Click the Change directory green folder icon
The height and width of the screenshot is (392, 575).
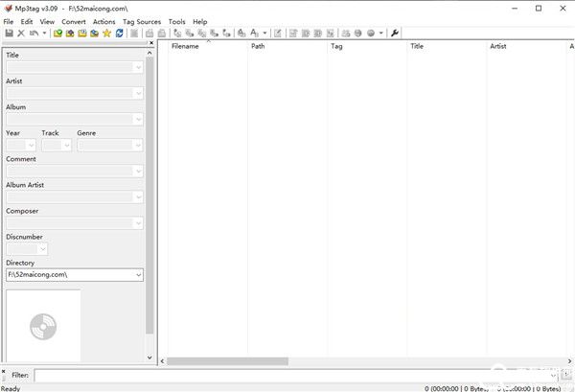click(x=57, y=34)
